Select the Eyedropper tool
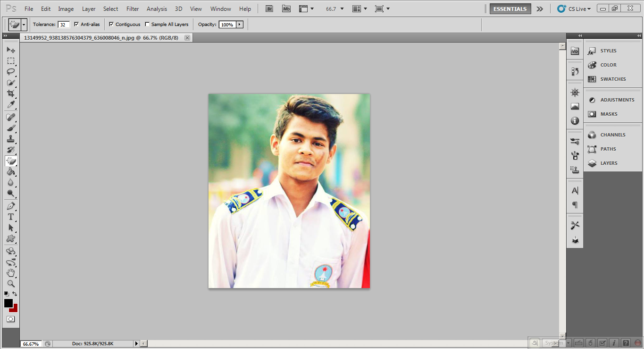The image size is (644, 349). point(11,104)
